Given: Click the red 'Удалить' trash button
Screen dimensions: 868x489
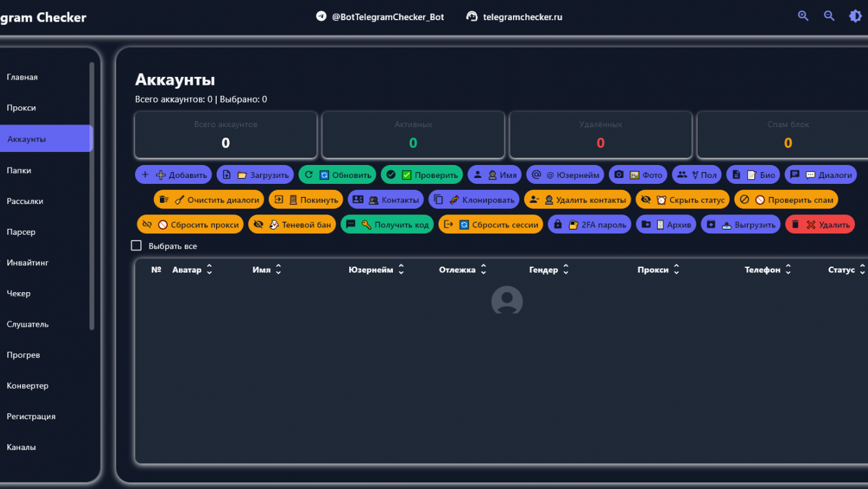Looking at the screenshot, I should [820, 224].
